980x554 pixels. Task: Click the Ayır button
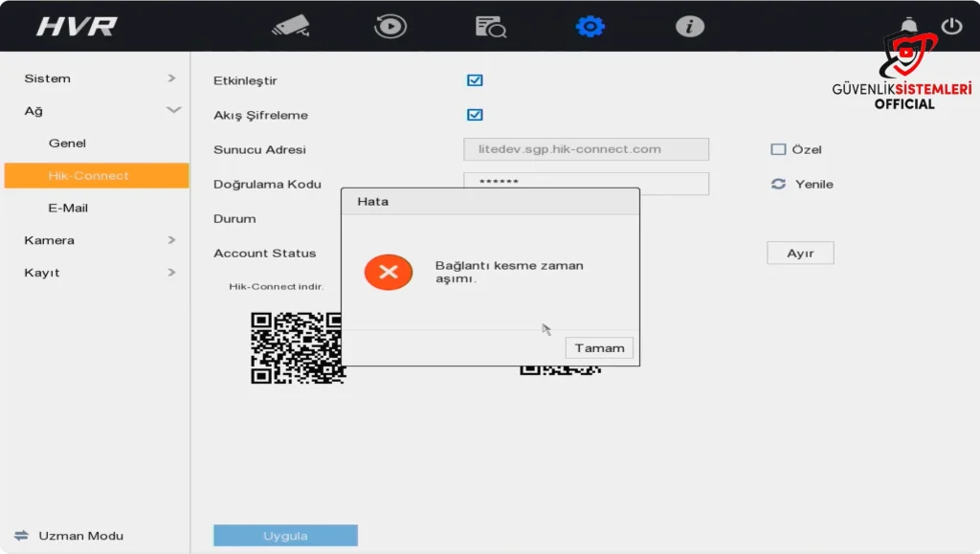800,253
